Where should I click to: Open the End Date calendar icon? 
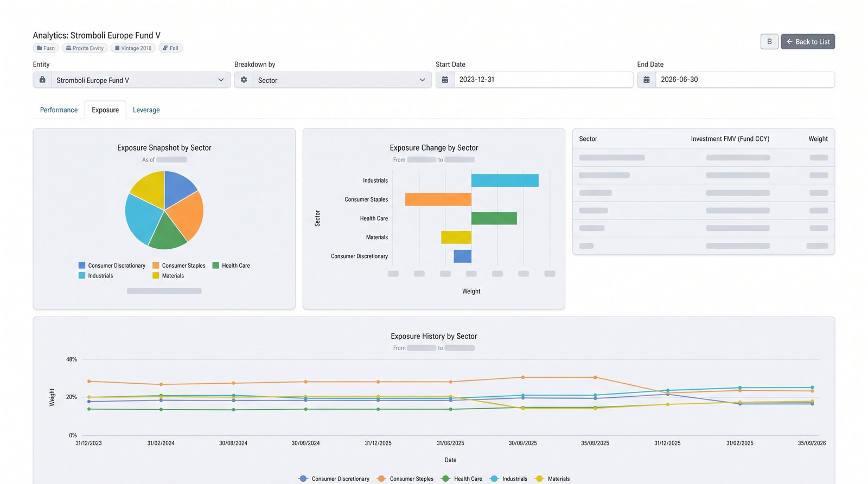coord(646,80)
